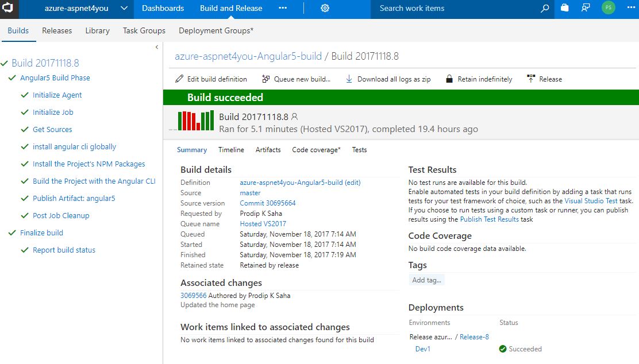Open the VSTS logo home icon
The height and width of the screenshot is (364, 639).
[x=8, y=8]
